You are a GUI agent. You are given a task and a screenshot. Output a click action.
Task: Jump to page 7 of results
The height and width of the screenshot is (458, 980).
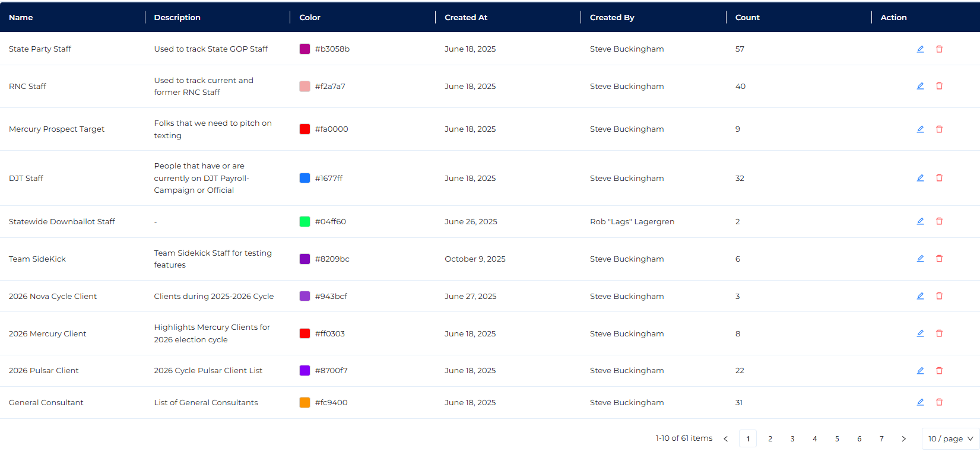(x=881, y=439)
